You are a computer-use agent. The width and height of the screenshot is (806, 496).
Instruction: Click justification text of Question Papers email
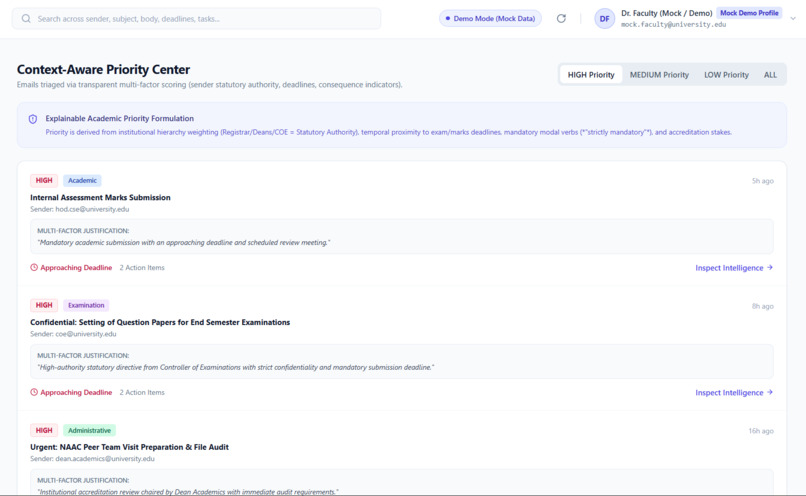[x=235, y=368]
